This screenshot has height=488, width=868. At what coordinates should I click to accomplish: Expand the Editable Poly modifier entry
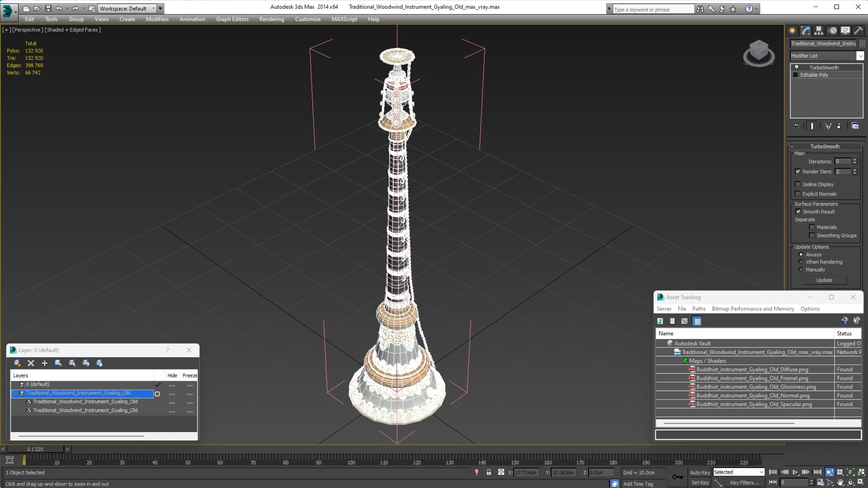795,75
